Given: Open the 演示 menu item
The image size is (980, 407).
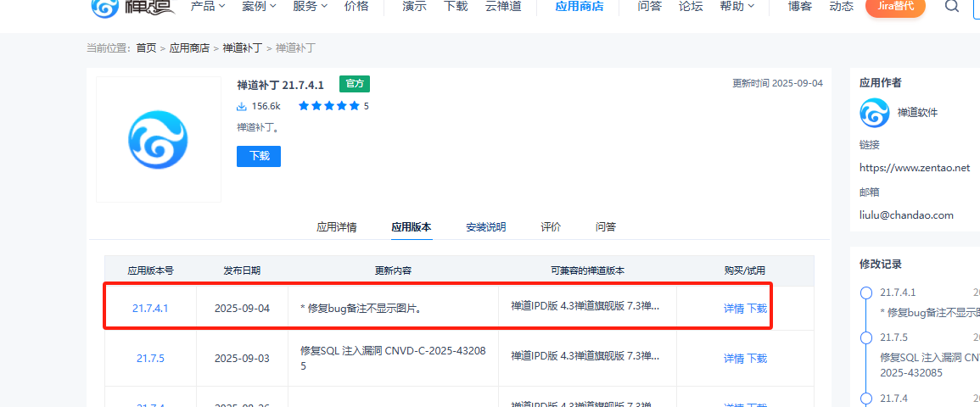Looking at the screenshot, I should [415, 6].
